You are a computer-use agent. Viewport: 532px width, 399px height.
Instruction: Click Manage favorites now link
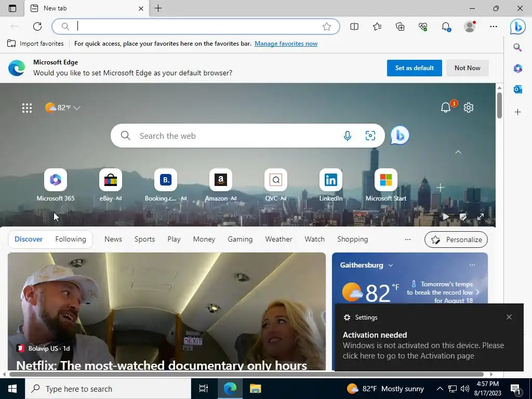point(286,44)
